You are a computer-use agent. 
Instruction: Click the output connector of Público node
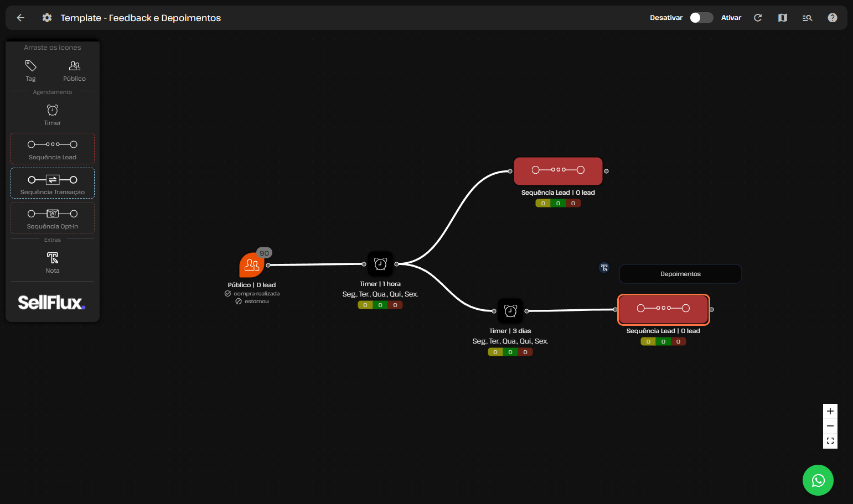pos(268,266)
